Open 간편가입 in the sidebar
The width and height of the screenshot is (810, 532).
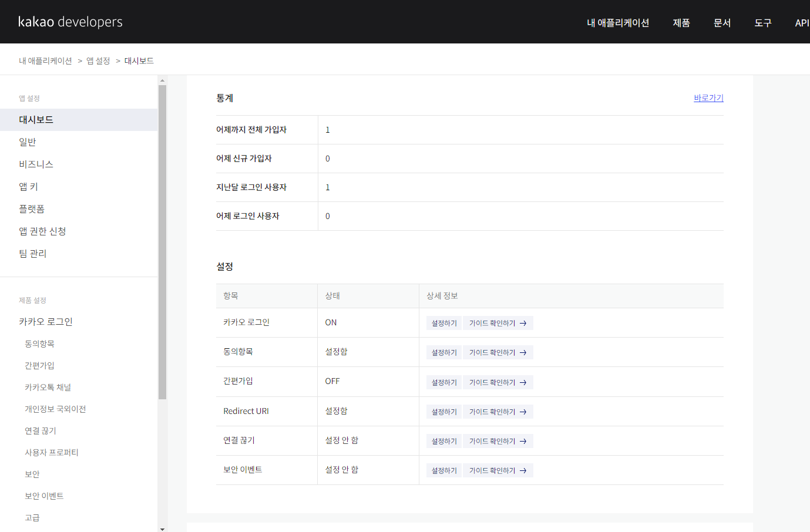click(39, 365)
